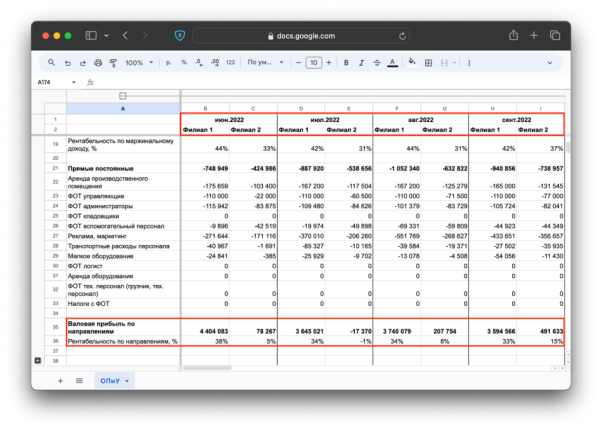The height and width of the screenshot is (431, 602).
Task: Open the Safari sidebar dropdown chevron
Action: tap(106, 36)
